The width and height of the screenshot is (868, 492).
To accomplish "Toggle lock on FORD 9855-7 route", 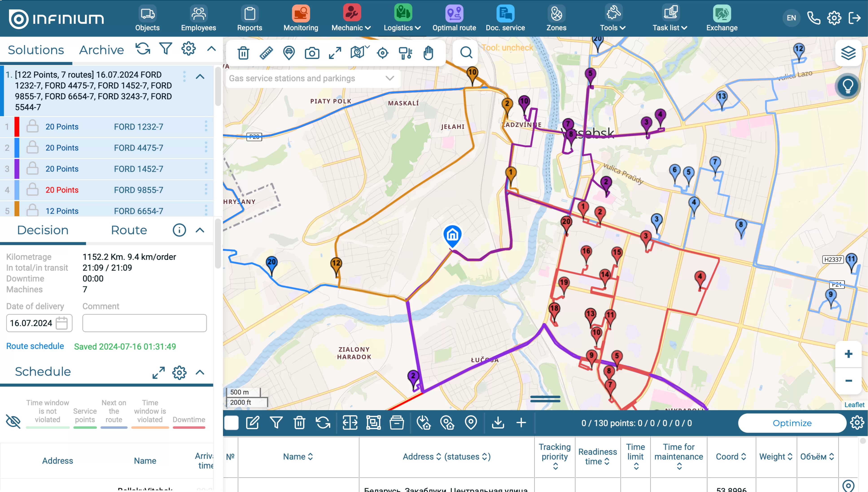I will tap(33, 189).
